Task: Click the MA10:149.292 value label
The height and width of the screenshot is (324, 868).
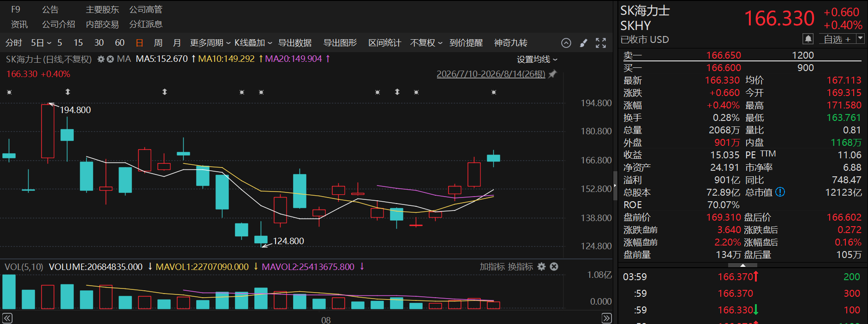Action: pos(227,59)
